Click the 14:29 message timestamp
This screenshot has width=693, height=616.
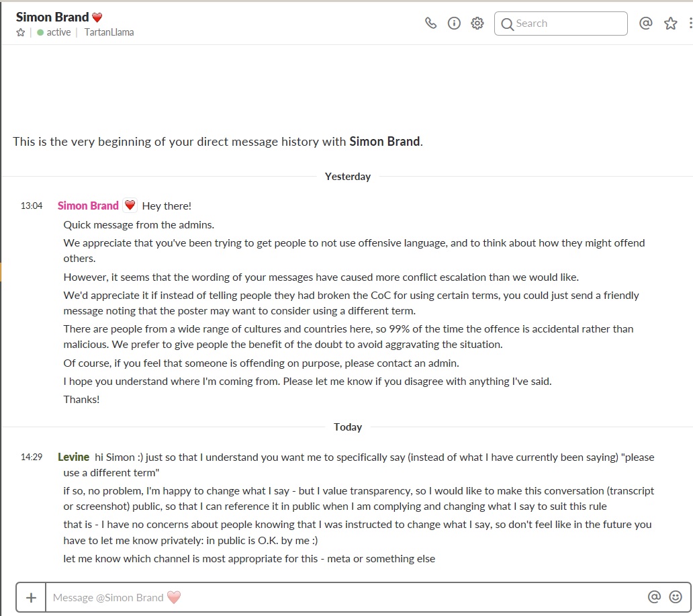[32, 457]
